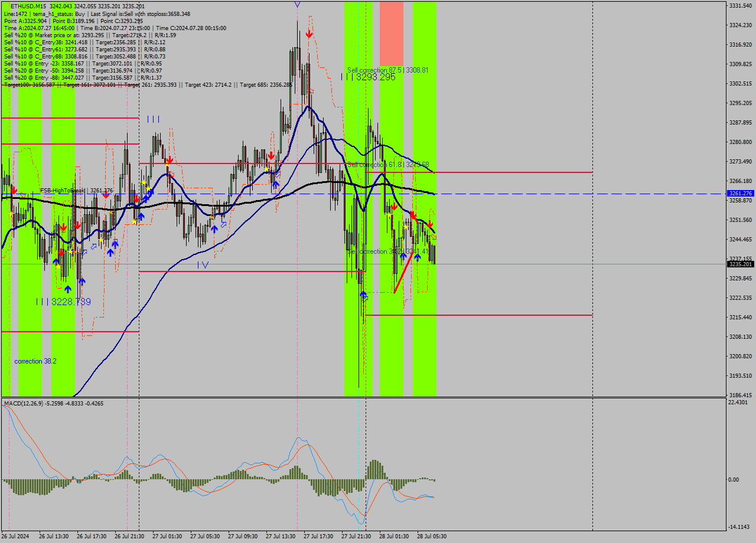Click the '27 Jul 21:30' time label
The height and width of the screenshot is (543, 756).
point(356,537)
